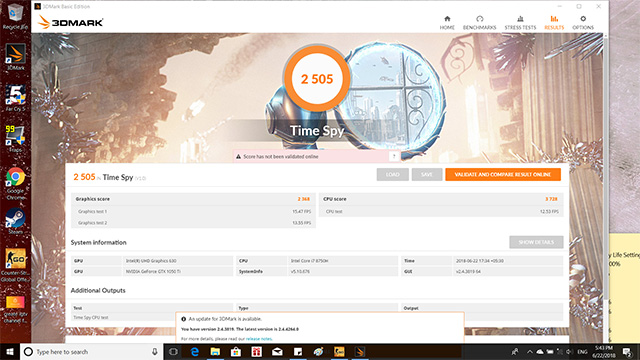Select the Results tab
640x360 pixels.
554,22
